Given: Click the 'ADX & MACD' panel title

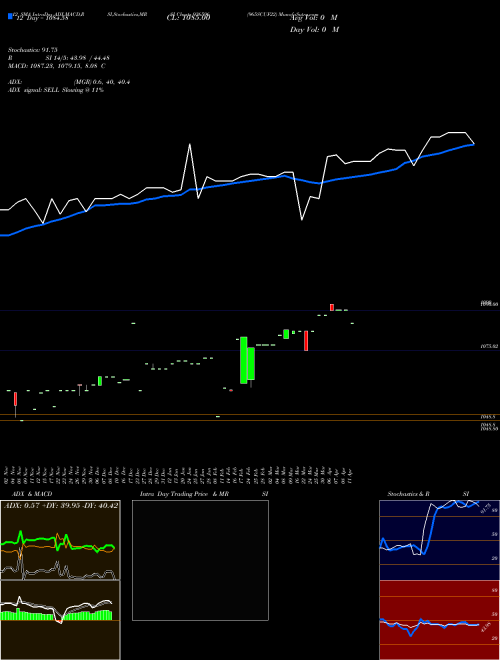Looking at the screenshot, I should click(32, 494).
